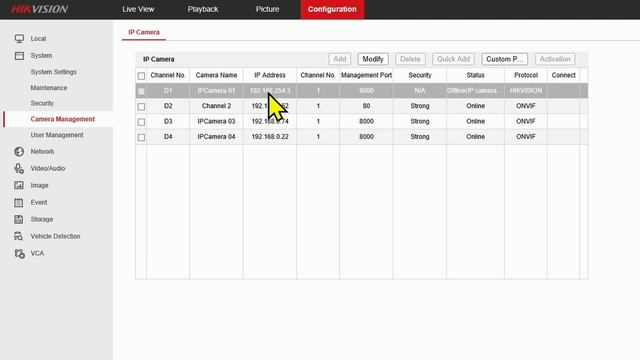
Task: Click the Hikvision logo
Action: 39,9
